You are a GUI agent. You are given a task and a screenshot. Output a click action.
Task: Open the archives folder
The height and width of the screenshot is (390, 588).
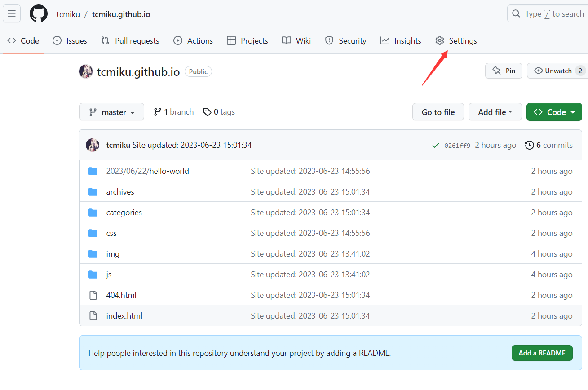click(x=120, y=192)
